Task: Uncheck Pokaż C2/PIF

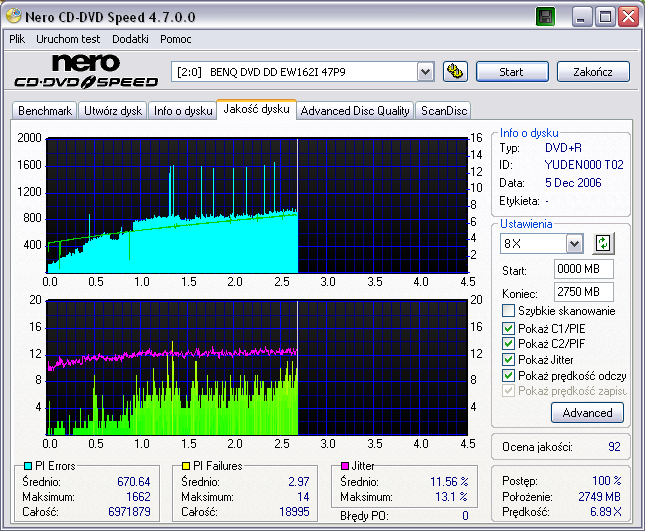Action: [x=508, y=343]
